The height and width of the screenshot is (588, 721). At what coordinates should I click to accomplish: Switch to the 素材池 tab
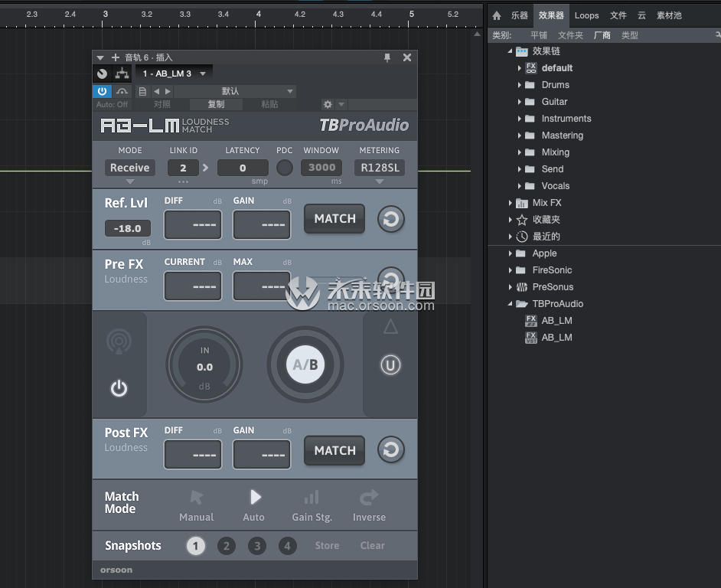coord(669,15)
